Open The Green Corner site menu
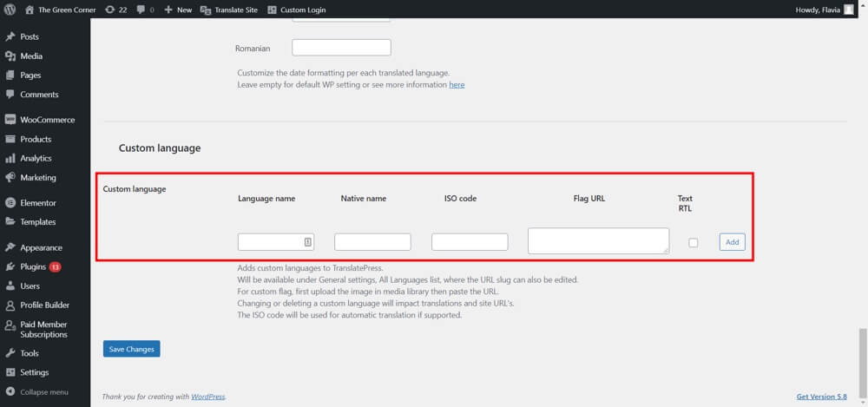 pos(66,10)
